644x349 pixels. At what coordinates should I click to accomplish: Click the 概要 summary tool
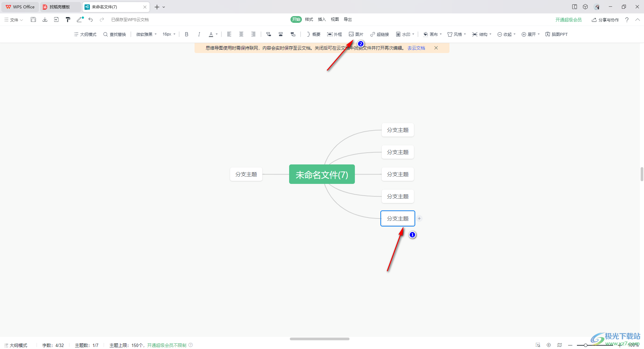tap(314, 34)
